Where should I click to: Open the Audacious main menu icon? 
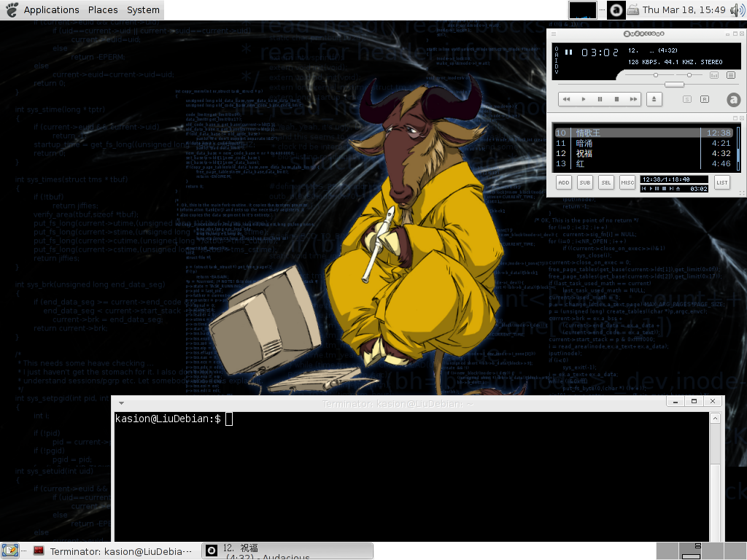click(x=554, y=34)
